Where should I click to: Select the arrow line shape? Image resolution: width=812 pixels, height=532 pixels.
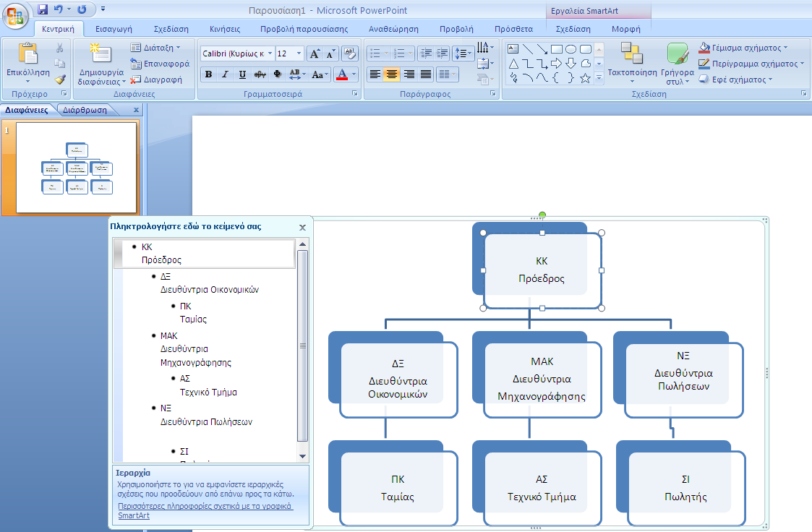pyautogui.click(x=542, y=49)
